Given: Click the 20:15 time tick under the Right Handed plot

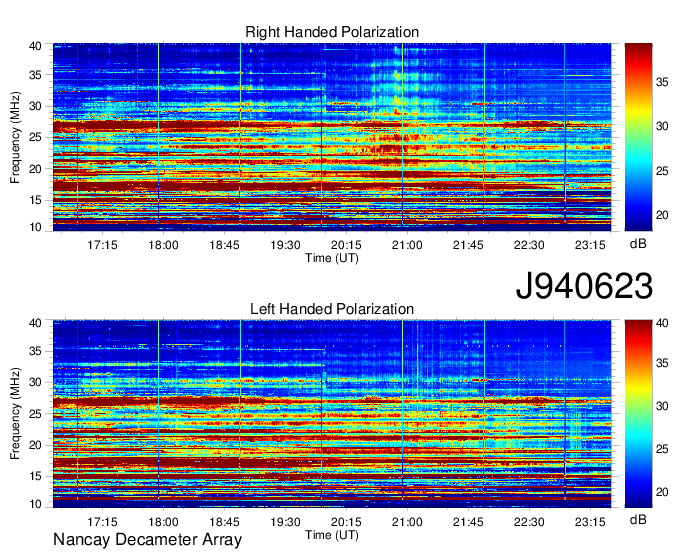Looking at the screenshot, I should (x=346, y=245).
